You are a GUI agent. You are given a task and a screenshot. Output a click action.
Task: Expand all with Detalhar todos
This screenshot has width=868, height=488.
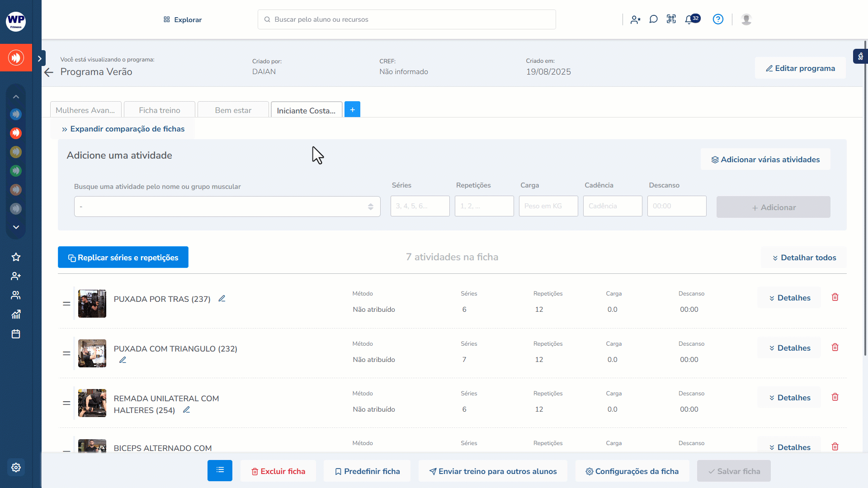point(804,258)
